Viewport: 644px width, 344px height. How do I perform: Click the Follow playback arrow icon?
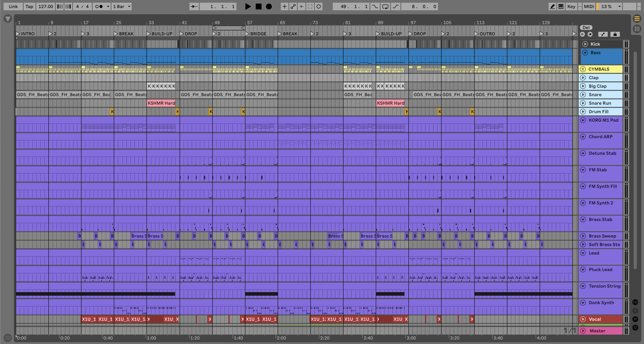pos(194,6)
